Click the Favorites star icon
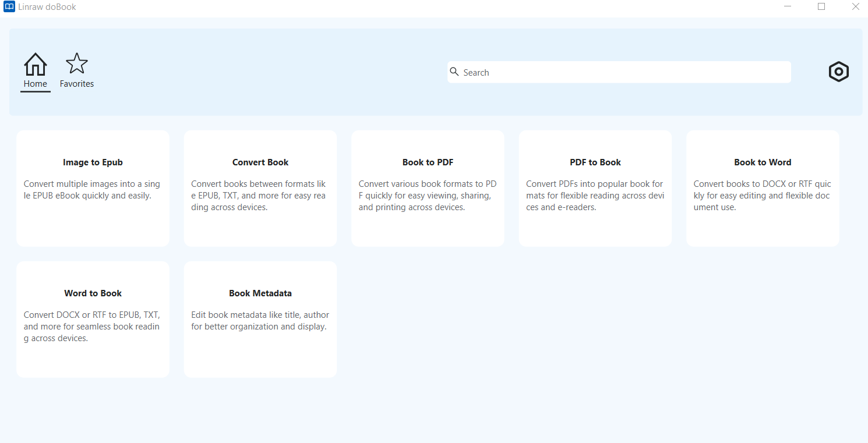The width and height of the screenshot is (868, 443). [77, 64]
